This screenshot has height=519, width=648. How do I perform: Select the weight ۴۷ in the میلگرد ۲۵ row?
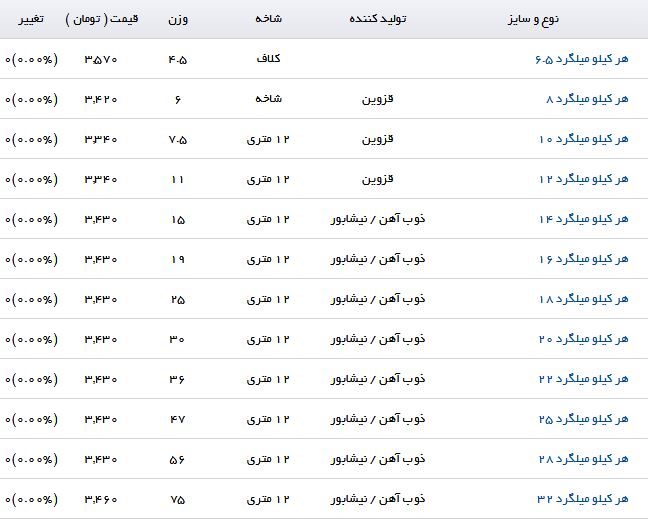click(x=177, y=420)
